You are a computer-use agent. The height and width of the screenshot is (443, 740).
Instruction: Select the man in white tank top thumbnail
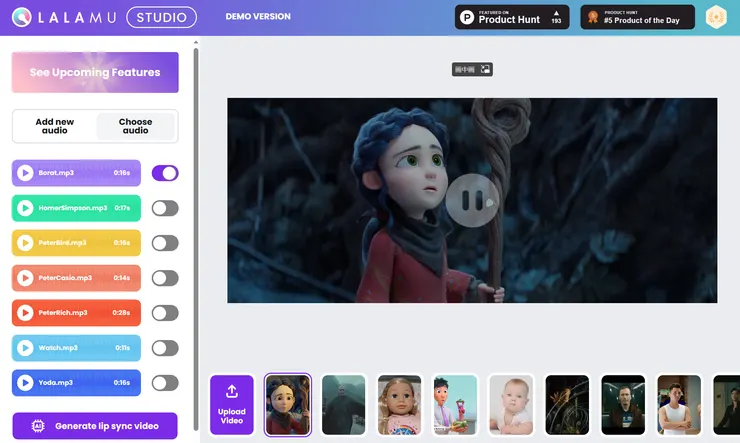[x=679, y=405]
